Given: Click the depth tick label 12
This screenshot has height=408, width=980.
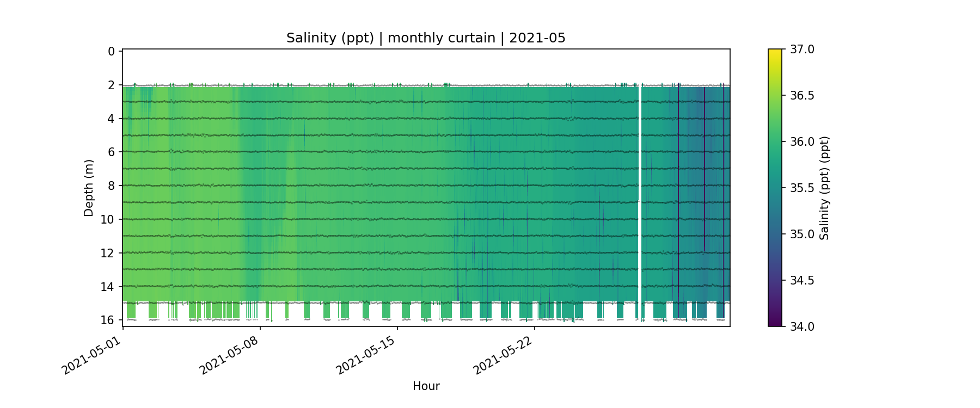Looking at the screenshot, I should 108,253.
